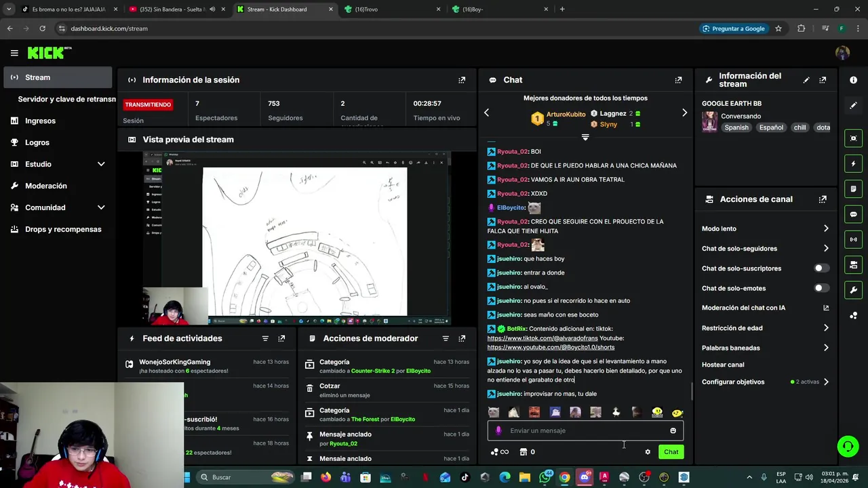Pop out the Acciones de moderador panel
Viewport: 868px width, 488px height.
coord(462,338)
